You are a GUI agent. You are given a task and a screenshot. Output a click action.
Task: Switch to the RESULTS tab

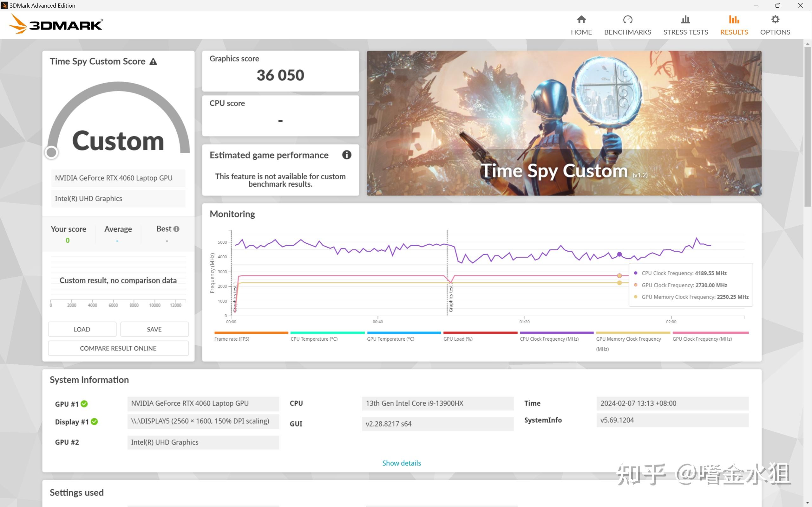pos(734,25)
